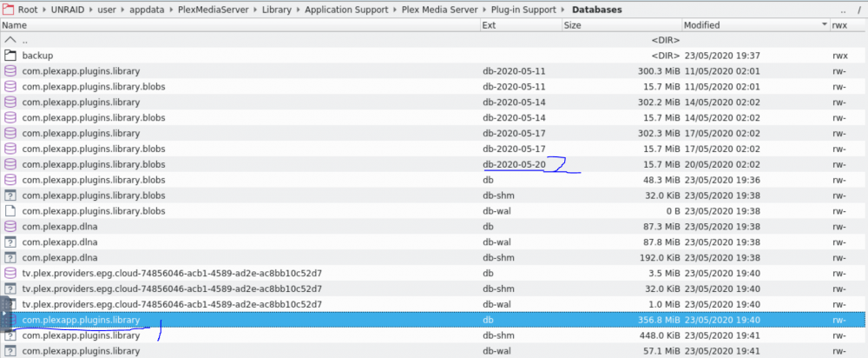
Task: Click database icon of library db-2020-05-14 file
Action: pos(10,102)
